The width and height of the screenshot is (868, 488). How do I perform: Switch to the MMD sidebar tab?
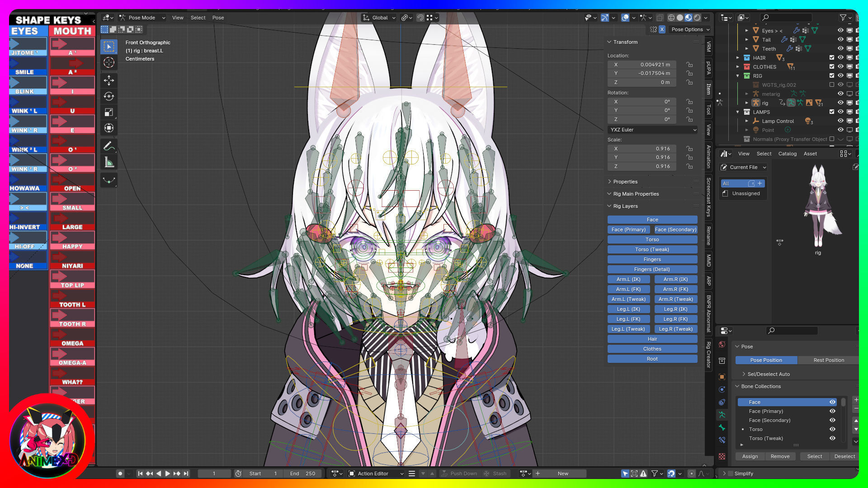(x=708, y=260)
